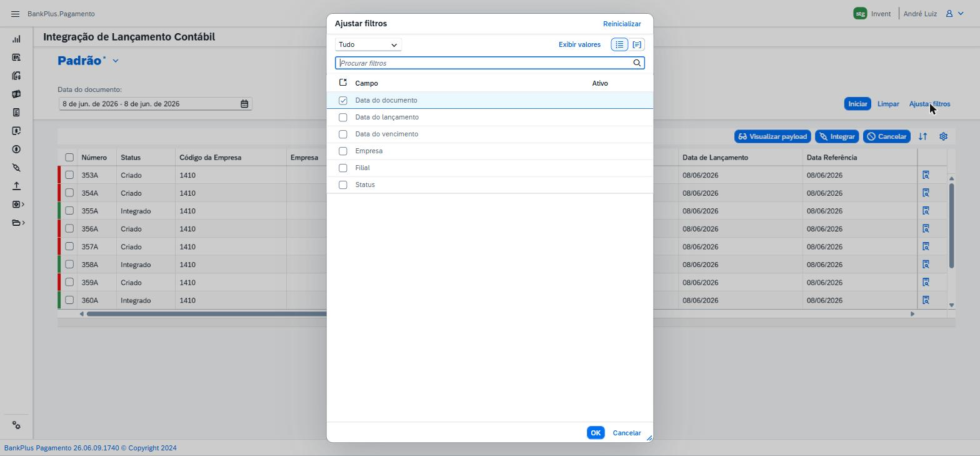The image size is (980, 456).
Task: Uncheck Data do documento filter
Action: click(342, 101)
